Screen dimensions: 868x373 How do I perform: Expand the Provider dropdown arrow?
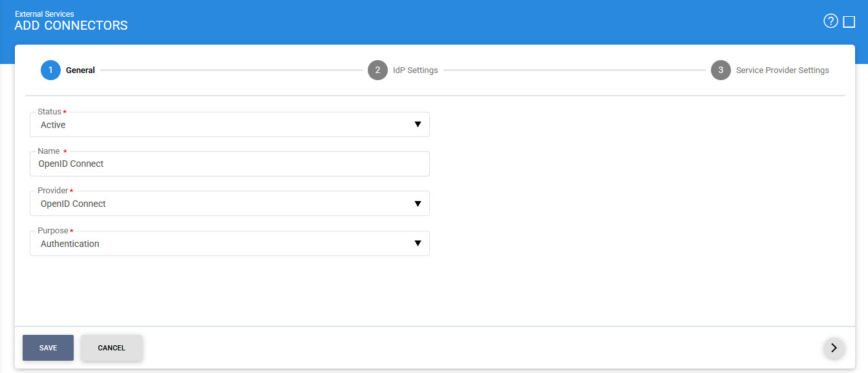click(x=418, y=204)
